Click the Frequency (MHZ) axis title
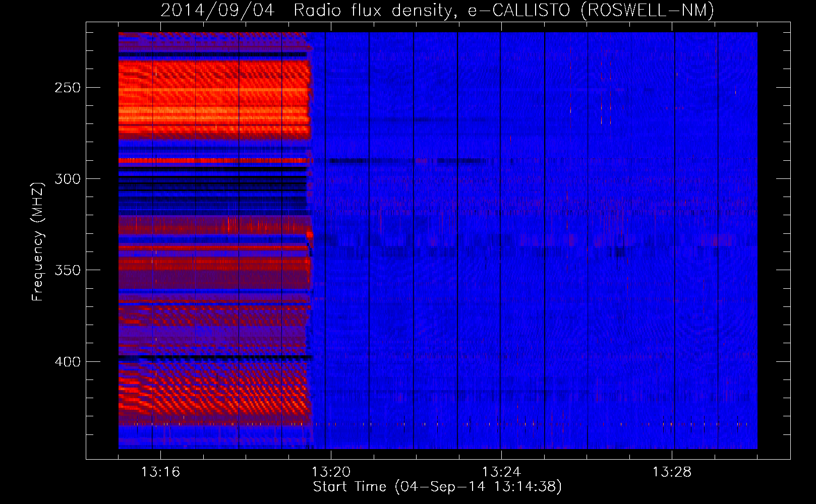Image resolution: width=816 pixels, height=504 pixels. tap(38, 241)
